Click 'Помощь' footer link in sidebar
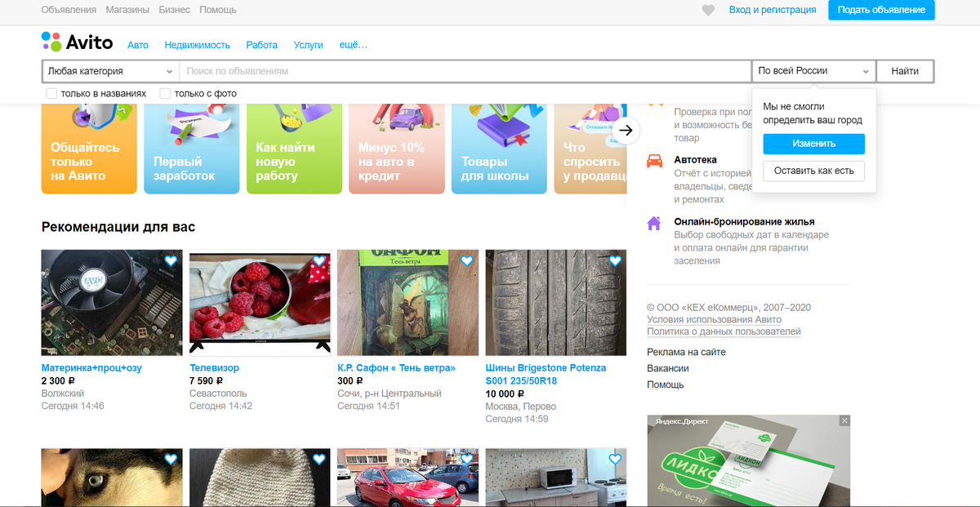Image resolution: width=980 pixels, height=507 pixels. point(666,385)
